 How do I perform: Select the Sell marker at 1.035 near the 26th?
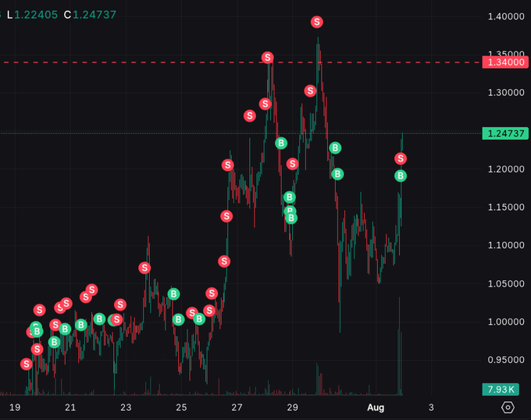click(x=212, y=294)
